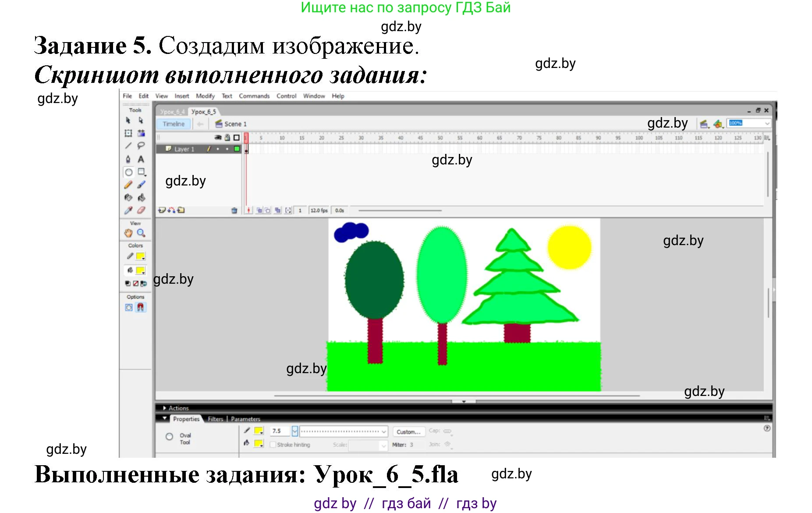
Task: Click the Custom... stroke button
Action: [x=408, y=432]
